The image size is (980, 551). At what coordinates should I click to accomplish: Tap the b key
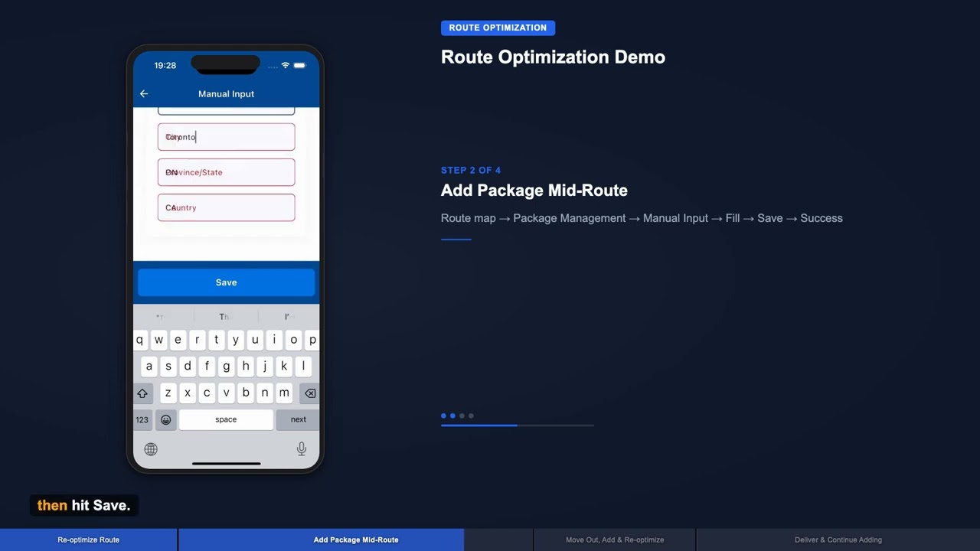245,393
